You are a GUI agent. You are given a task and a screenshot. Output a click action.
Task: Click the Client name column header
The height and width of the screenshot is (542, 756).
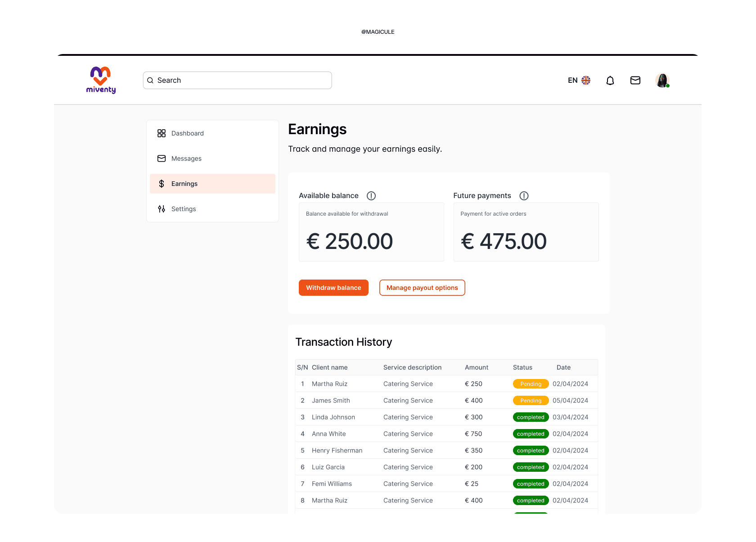tap(329, 367)
